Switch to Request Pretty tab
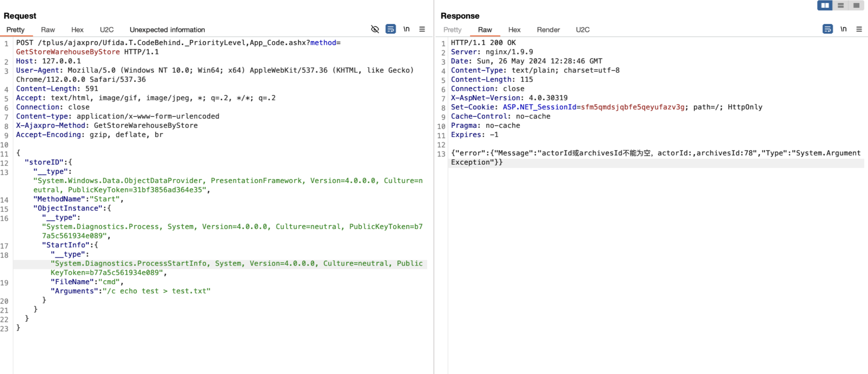 (15, 30)
